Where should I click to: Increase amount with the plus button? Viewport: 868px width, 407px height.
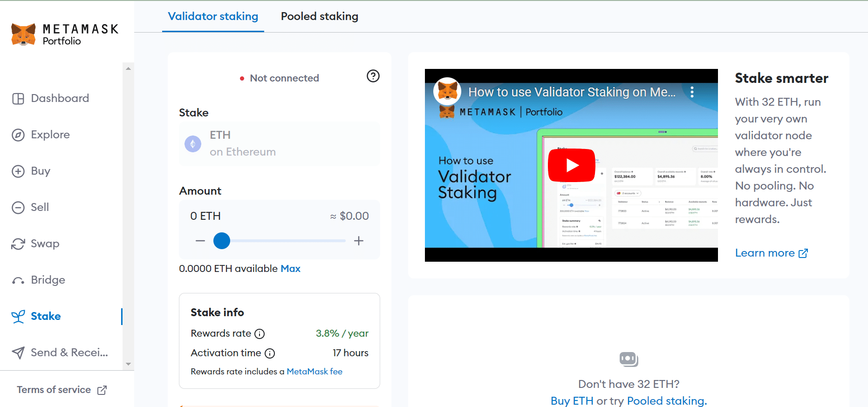tap(359, 241)
